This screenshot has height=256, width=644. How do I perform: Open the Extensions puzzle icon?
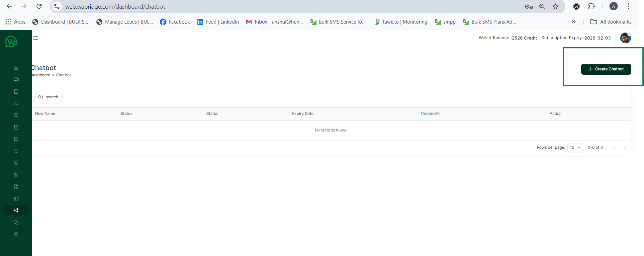click(x=592, y=6)
